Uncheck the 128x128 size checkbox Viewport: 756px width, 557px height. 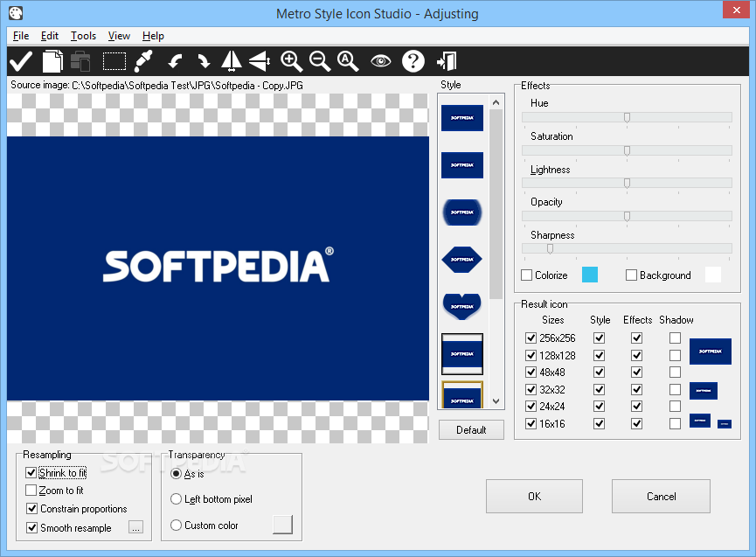point(531,355)
